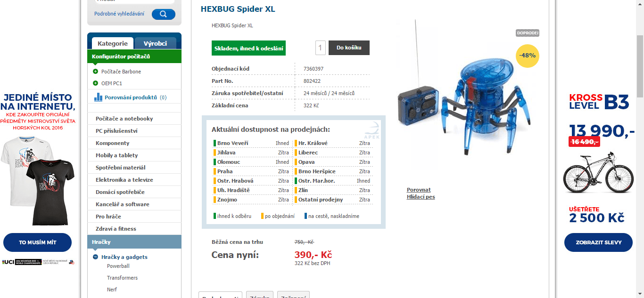Open Spotřební materiál category
The width and height of the screenshot is (644, 298).
point(134,168)
